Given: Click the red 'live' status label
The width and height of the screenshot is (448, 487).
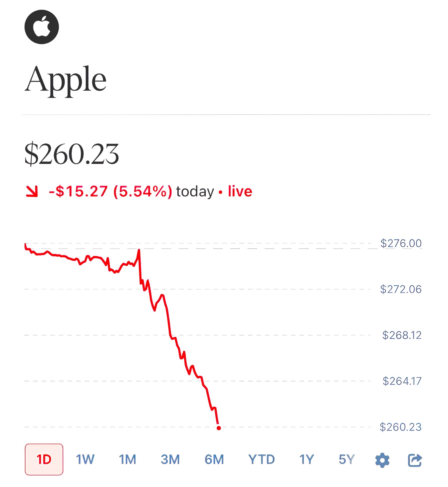Looking at the screenshot, I should [x=240, y=191].
